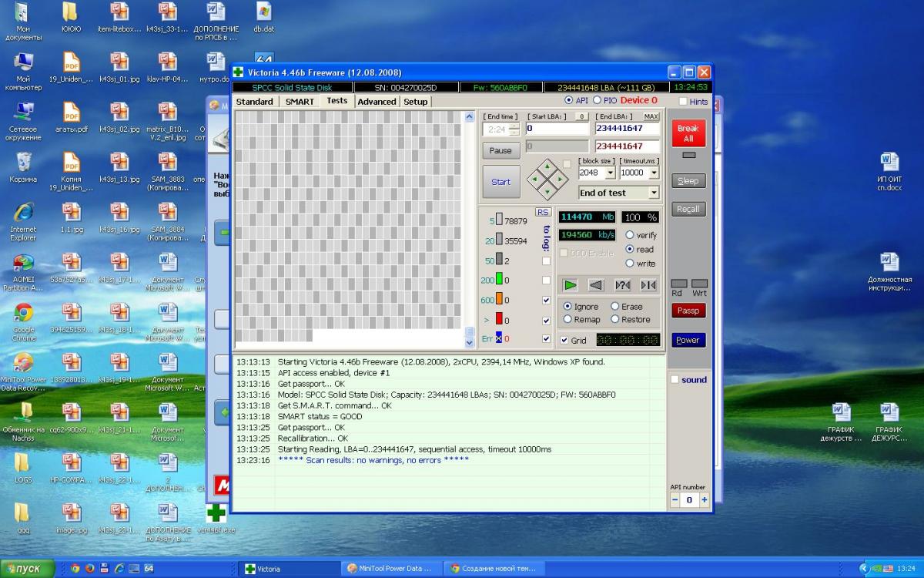
Task: Enable the Hints checkbox
Action: pyautogui.click(x=683, y=101)
